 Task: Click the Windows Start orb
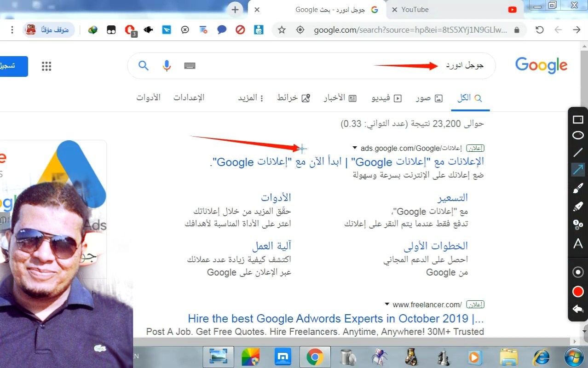click(x=574, y=357)
